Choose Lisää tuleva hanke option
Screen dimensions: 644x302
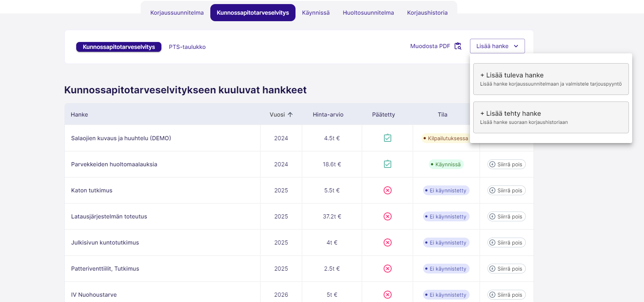click(551, 79)
